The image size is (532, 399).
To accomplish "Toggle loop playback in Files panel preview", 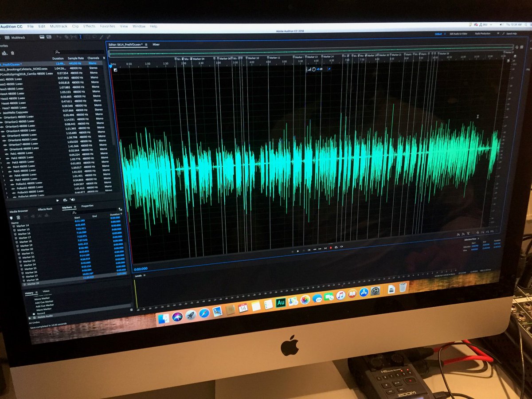I will point(65,200).
